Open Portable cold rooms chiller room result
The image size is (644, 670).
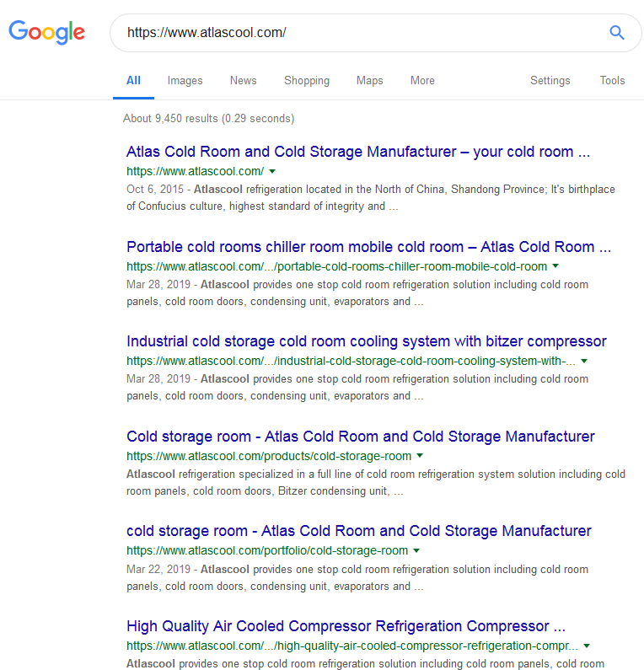(x=369, y=247)
